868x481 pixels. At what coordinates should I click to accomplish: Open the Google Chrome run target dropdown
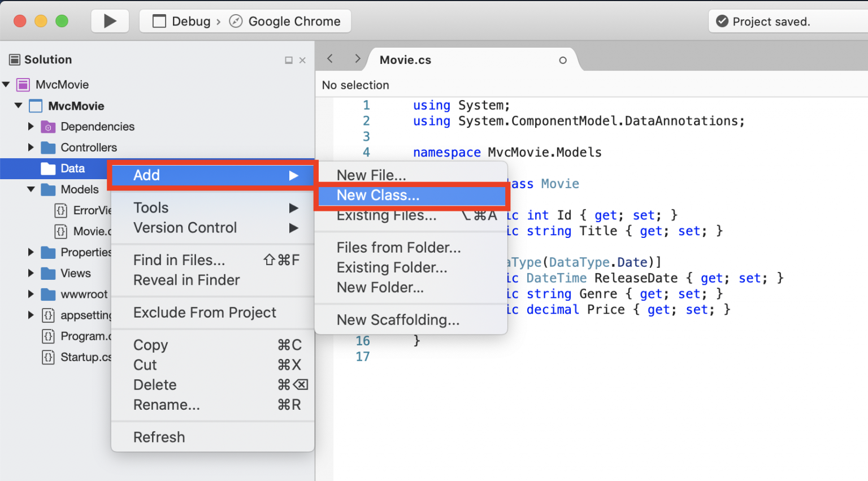pyautogui.click(x=286, y=21)
